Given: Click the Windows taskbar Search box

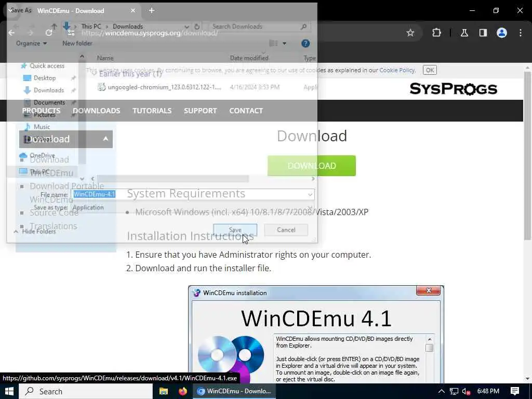Looking at the screenshot, I should click(x=86, y=391).
